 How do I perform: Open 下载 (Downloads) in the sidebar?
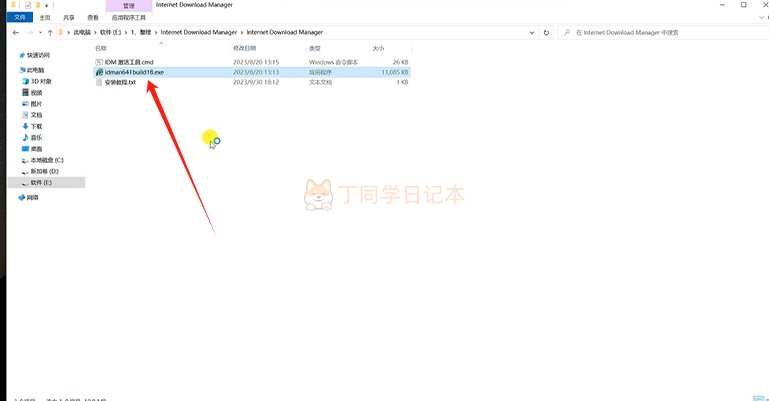pos(32,126)
